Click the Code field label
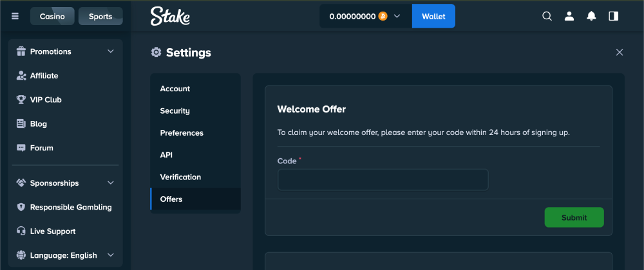The height and width of the screenshot is (270, 644). [x=287, y=161]
